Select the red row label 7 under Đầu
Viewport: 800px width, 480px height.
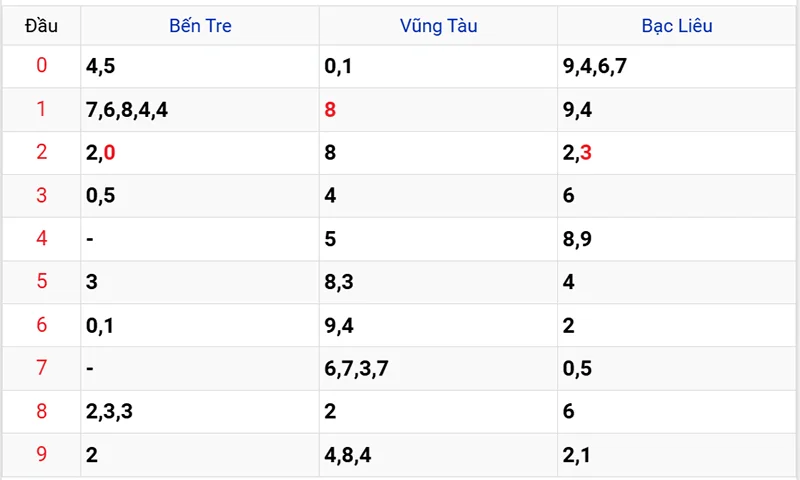point(41,368)
